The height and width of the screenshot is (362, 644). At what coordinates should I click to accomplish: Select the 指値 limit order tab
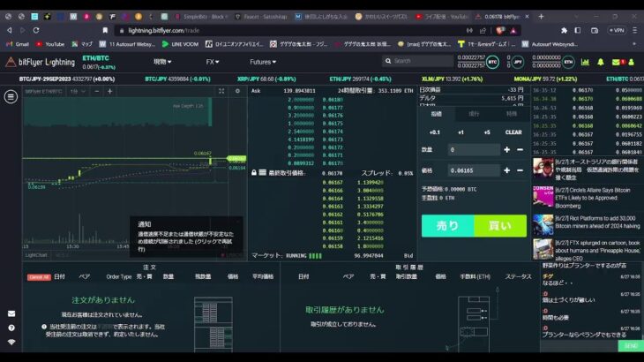(x=437, y=114)
